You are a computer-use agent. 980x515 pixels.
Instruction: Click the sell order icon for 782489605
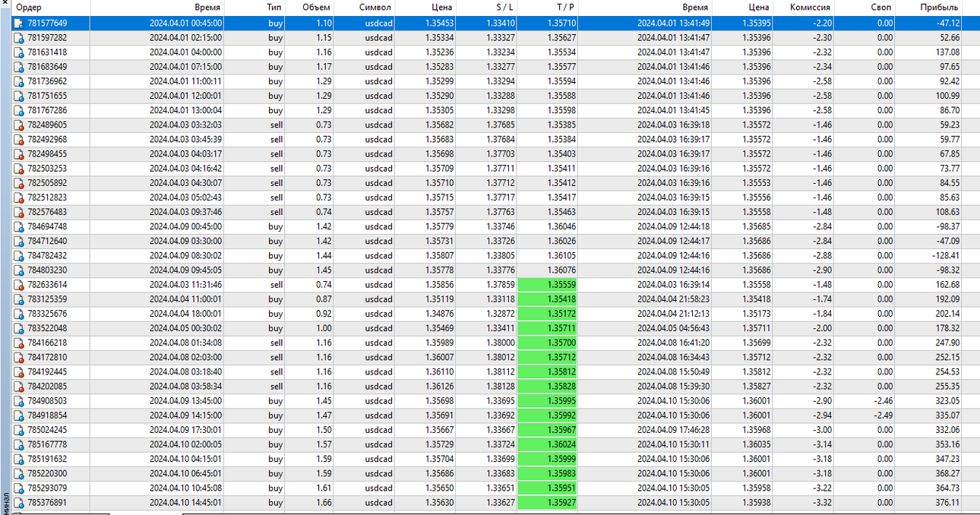18,125
